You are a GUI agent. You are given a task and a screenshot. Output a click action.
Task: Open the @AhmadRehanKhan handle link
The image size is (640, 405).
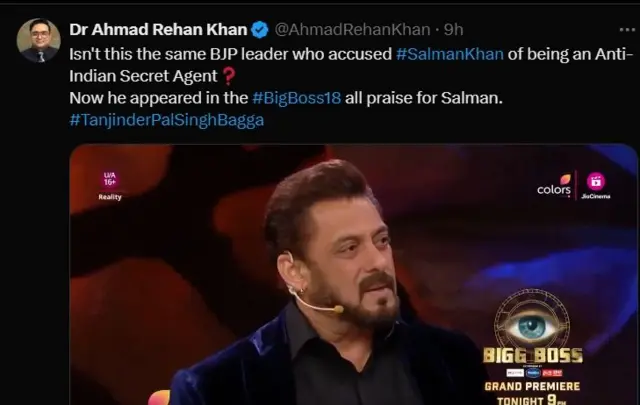click(x=353, y=30)
